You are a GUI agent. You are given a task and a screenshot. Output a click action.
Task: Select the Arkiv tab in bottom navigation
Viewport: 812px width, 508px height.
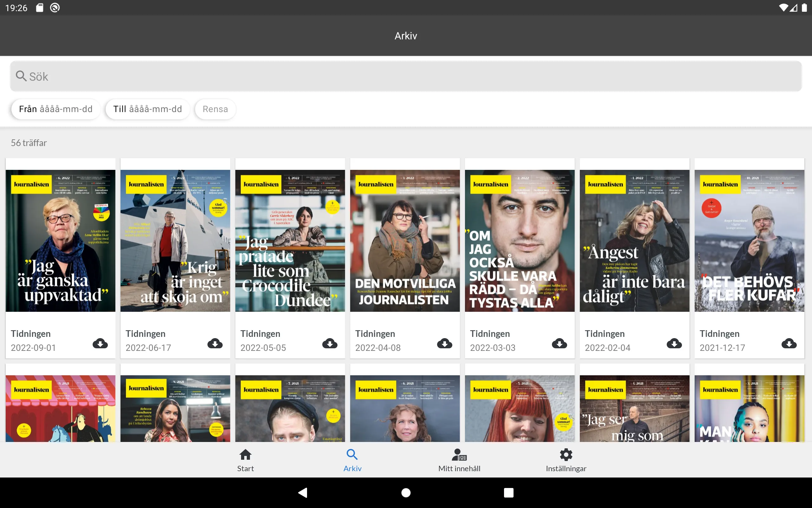coord(352,460)
